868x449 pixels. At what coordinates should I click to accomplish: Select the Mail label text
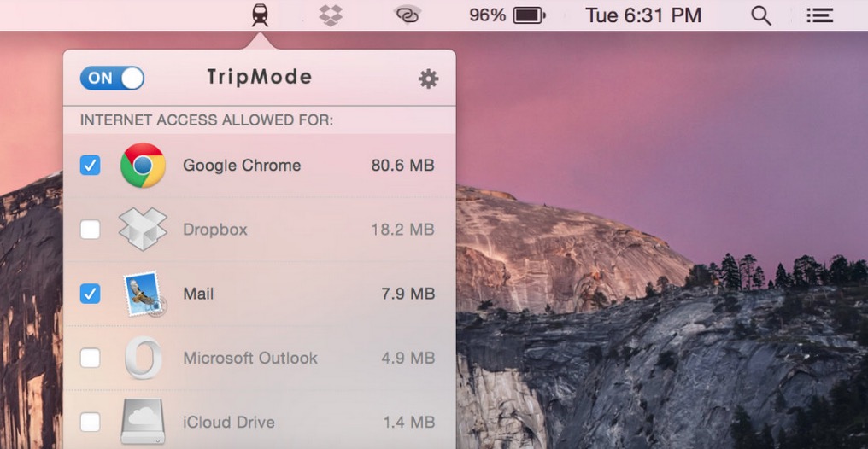(198, 294)
